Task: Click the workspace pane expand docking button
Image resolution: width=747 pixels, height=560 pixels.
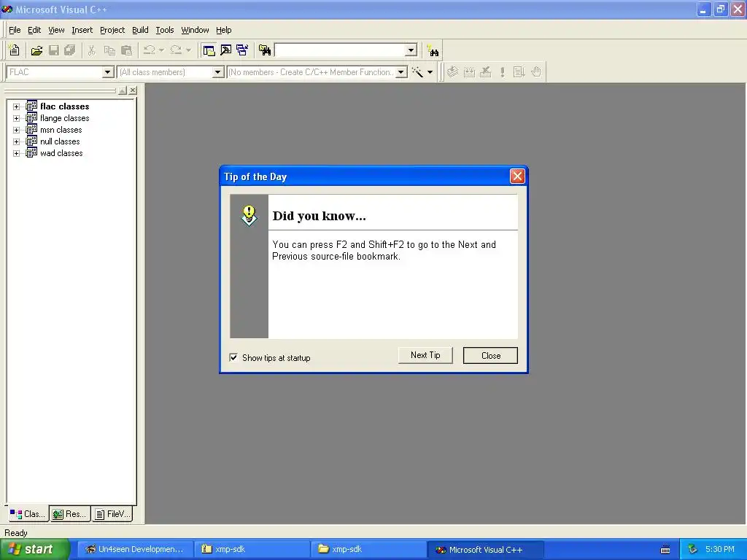Action: click(x=123, y=90)
